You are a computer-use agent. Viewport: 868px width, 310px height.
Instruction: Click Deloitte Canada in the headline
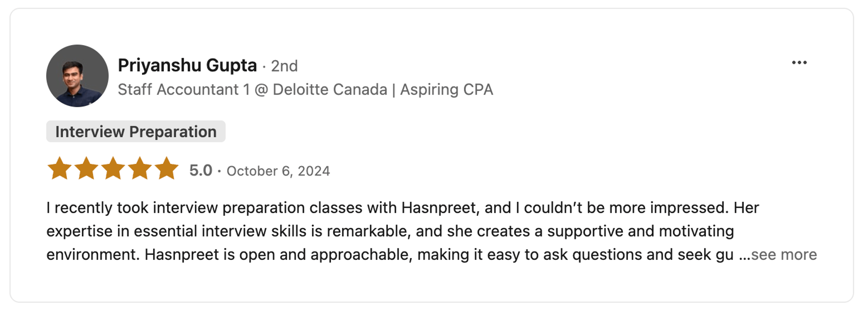330,90
